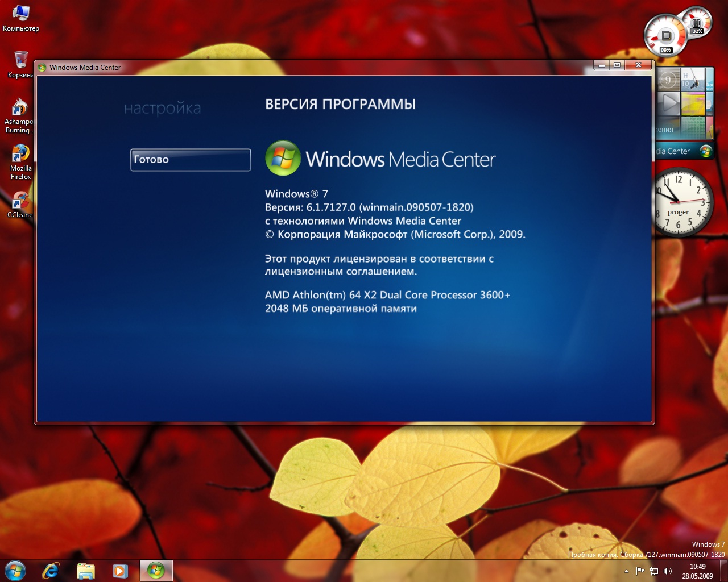Click "с технологиями Windows Media Center" text

363,221
